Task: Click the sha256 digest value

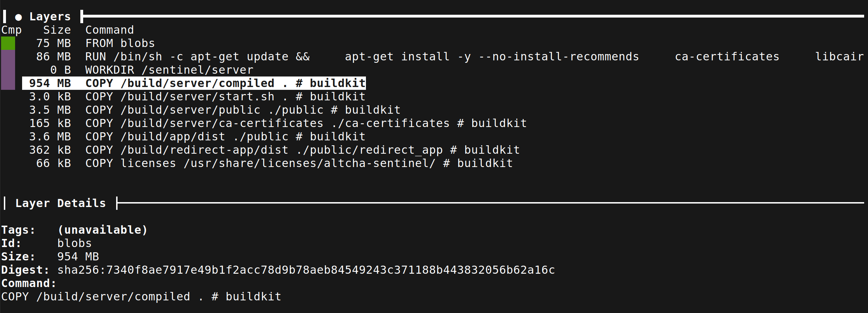Action: [305, 269]
